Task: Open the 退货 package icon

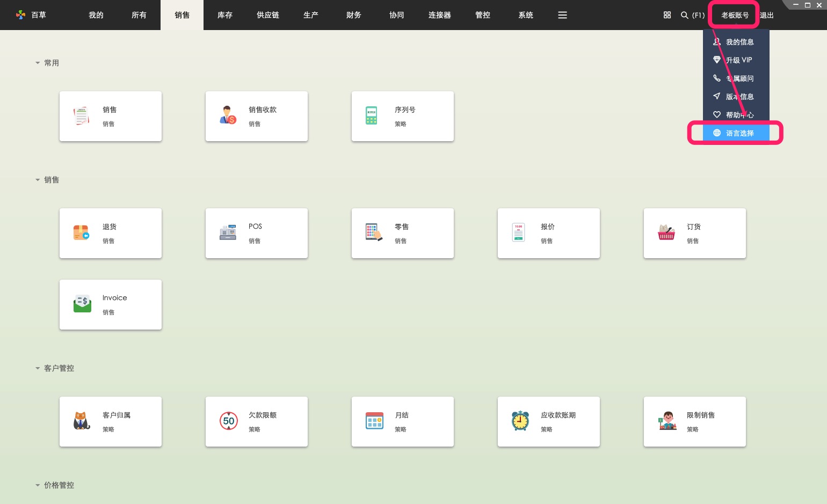Action: click(x=81, y=232)
